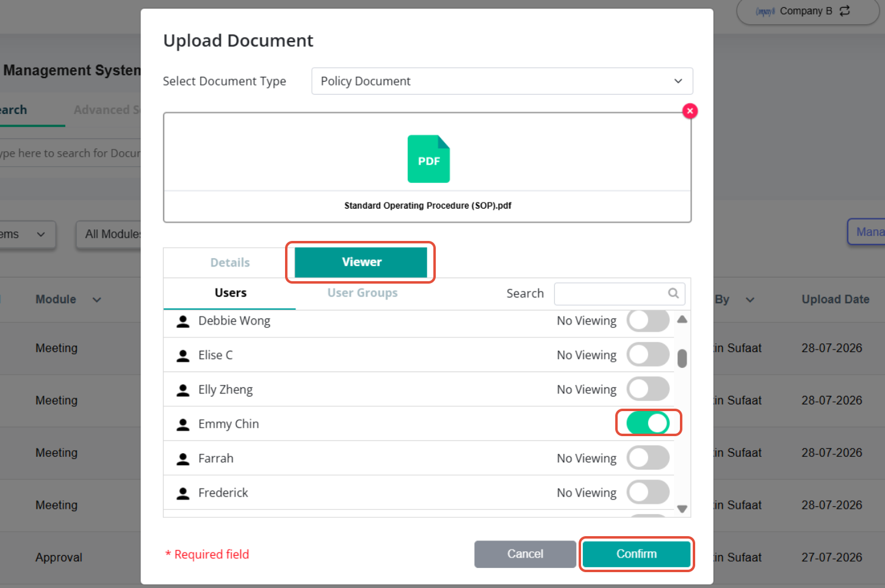Image resolution: width=885 pixels, height=588 pixels.
Task: Switch to Advanced Search tab in background
Action: coord(107,110)
